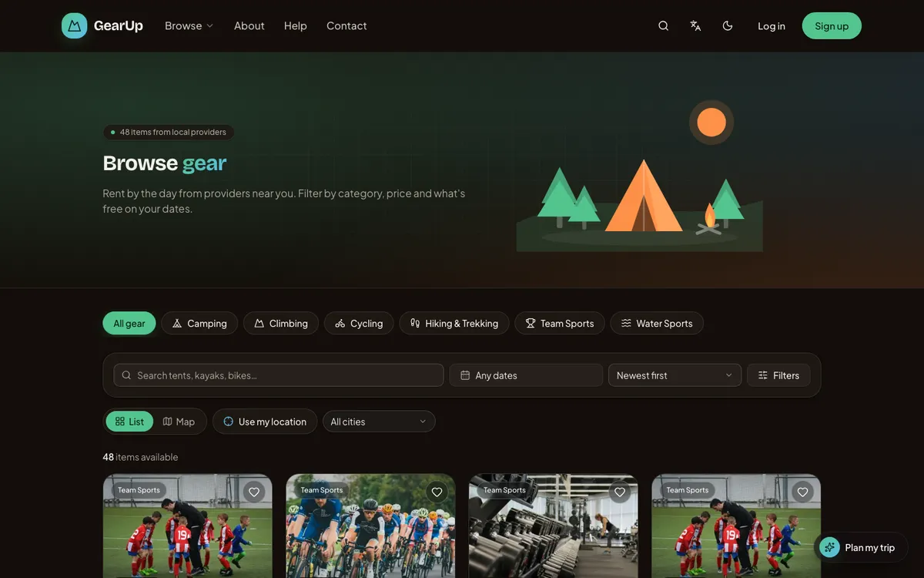Click the Sign up button
This screenshot has width=924, height=578.
832,25
